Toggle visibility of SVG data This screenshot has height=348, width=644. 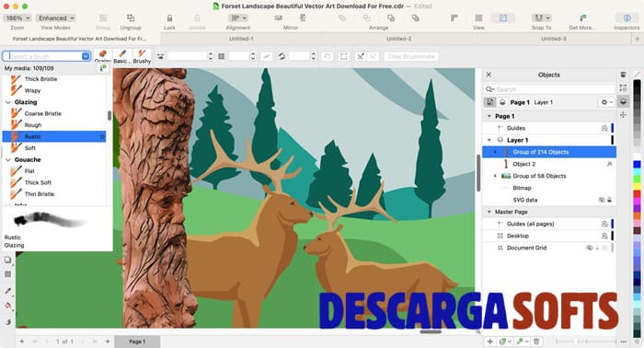click(x=602, y=200)
